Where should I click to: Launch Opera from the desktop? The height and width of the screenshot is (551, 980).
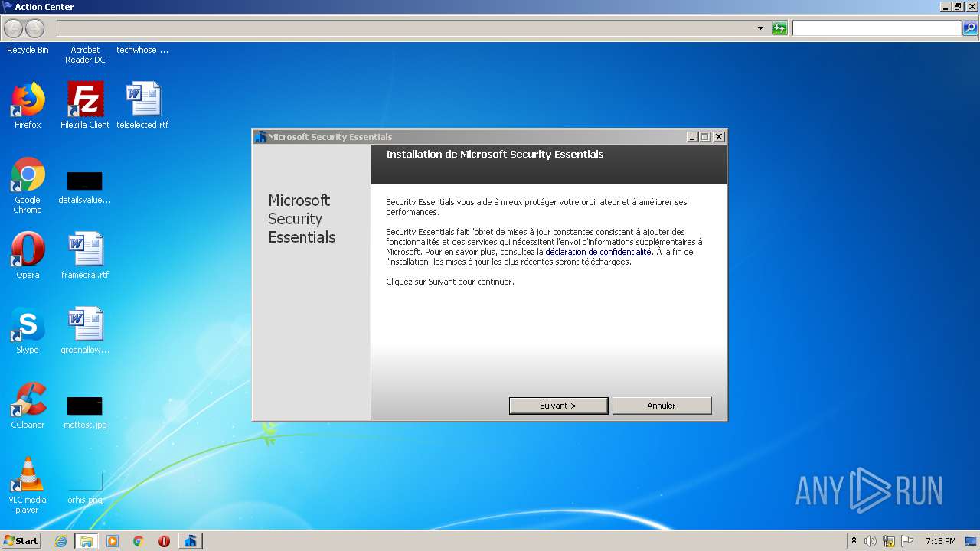tap(28, 256)
